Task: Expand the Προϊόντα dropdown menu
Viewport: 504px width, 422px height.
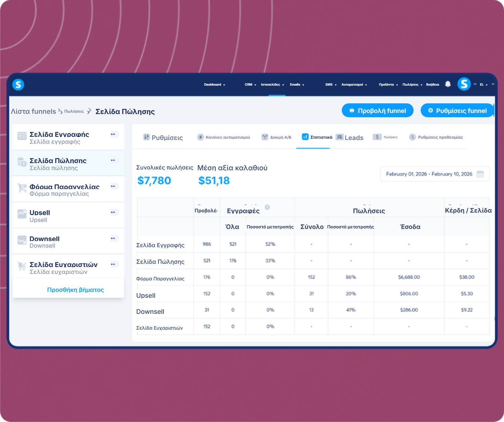Action: pos(388,85)
